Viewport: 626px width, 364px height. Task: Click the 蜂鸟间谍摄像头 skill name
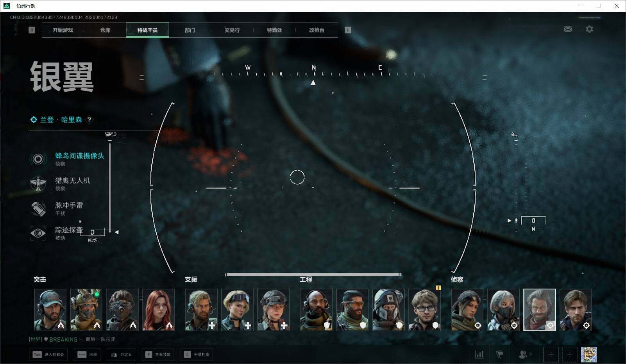tap(80, 156)
